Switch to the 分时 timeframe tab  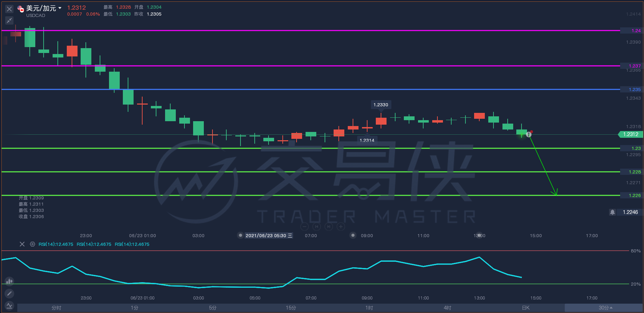[56, 308]
